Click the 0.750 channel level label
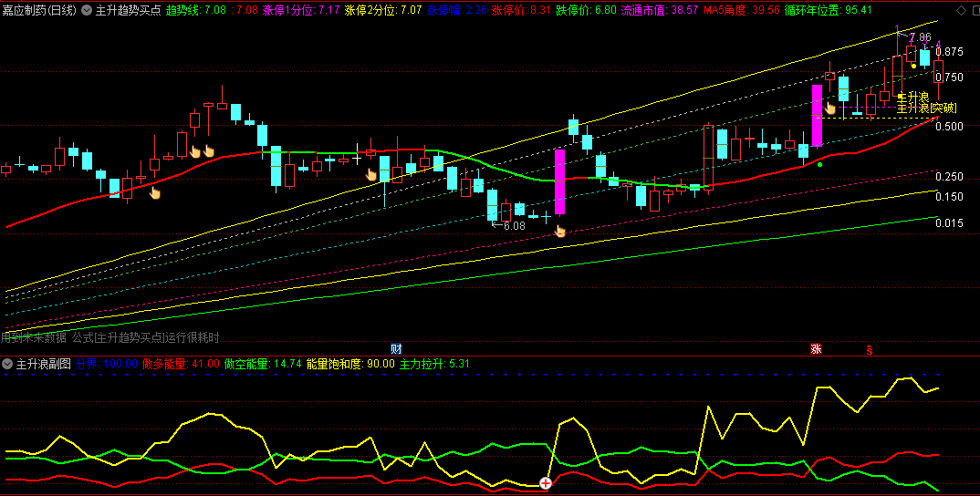Image resolution: width=980 pixels, height=496 pixels. coord(949,77)
